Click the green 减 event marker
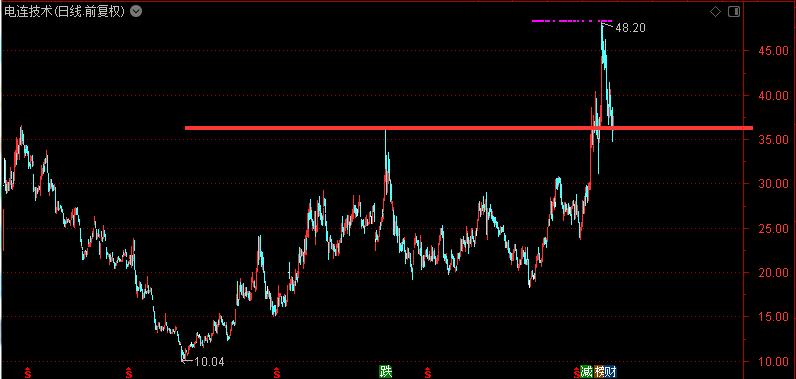The height and width of the screenshot is (379, 796). pos(587,372)
